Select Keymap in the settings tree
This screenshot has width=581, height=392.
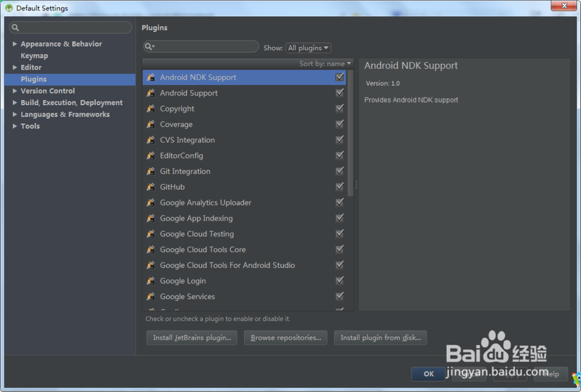[x=34, y=56]
